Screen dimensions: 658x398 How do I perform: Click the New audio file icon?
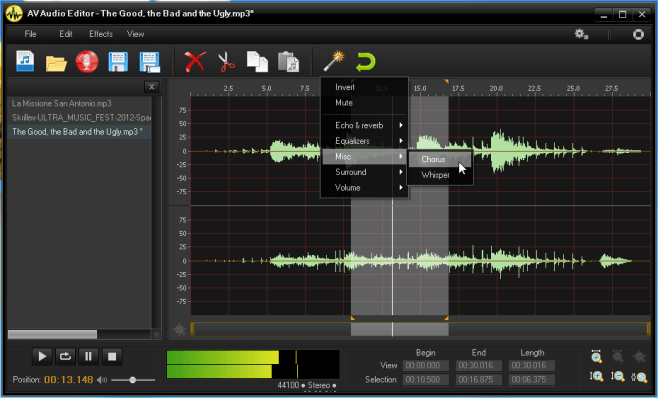pyautogui.click(x=25, y=61)
